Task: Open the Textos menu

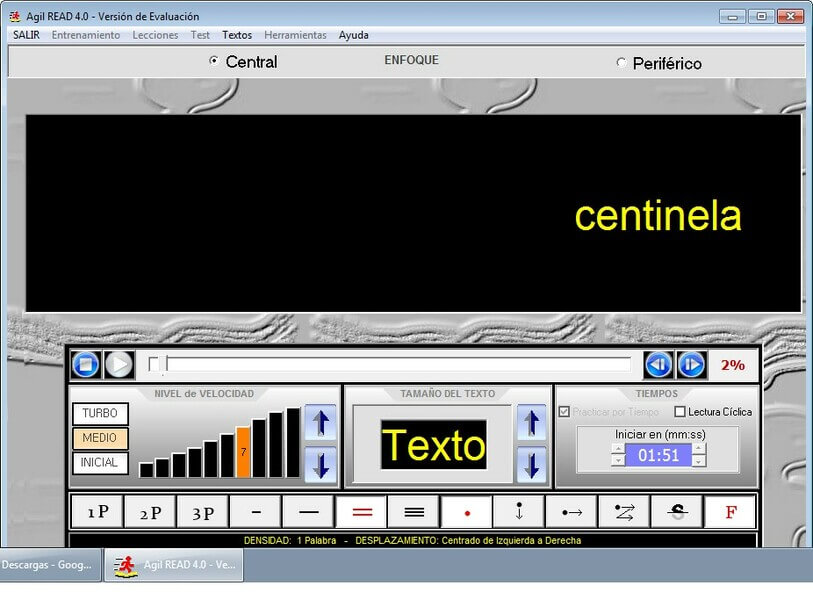Action: tap(237, 35)
